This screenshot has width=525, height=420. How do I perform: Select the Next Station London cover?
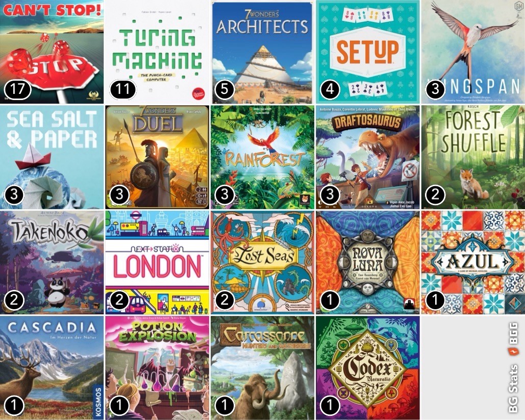(157, 262)
